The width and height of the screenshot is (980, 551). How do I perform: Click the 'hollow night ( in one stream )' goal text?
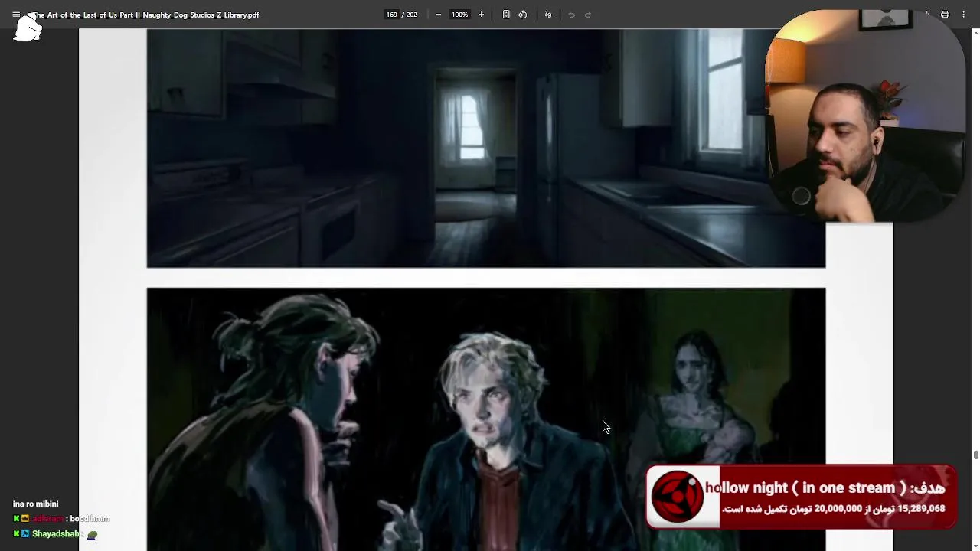click(805, 488)
